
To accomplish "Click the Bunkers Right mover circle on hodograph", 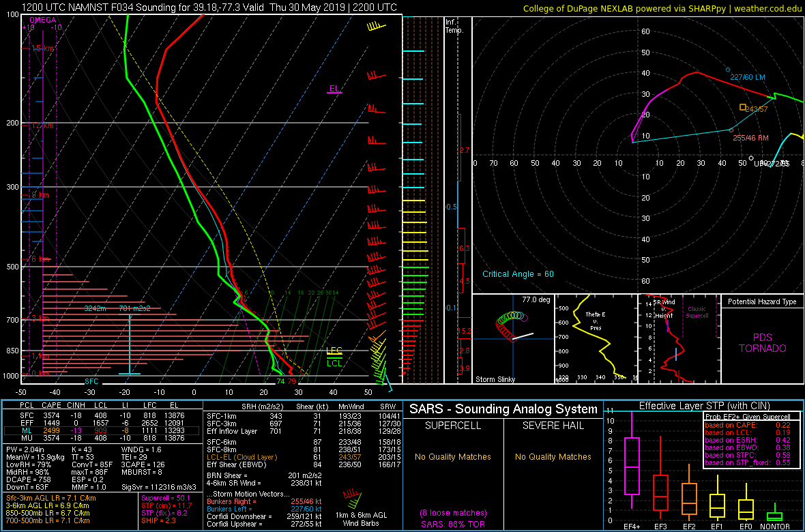I will pos(731,130).
